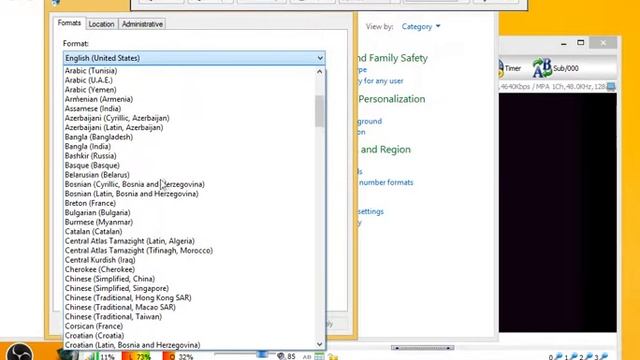Switch to the Formats tab
640x360 pixels.
tap(69, 23)
